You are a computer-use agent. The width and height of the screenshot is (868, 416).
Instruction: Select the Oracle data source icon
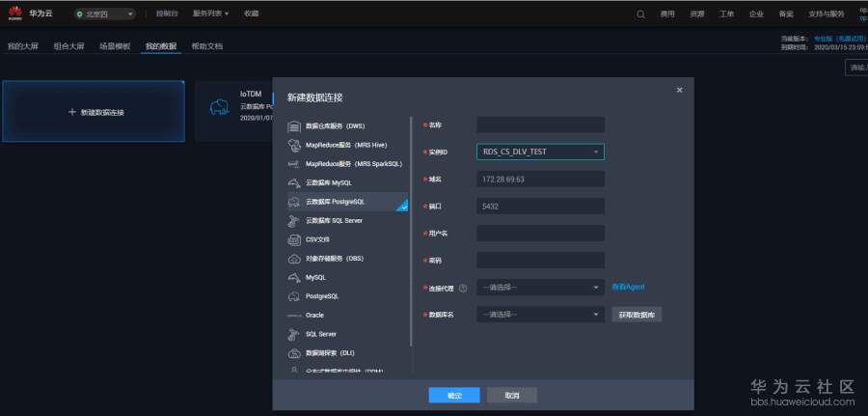pos(294,316)
